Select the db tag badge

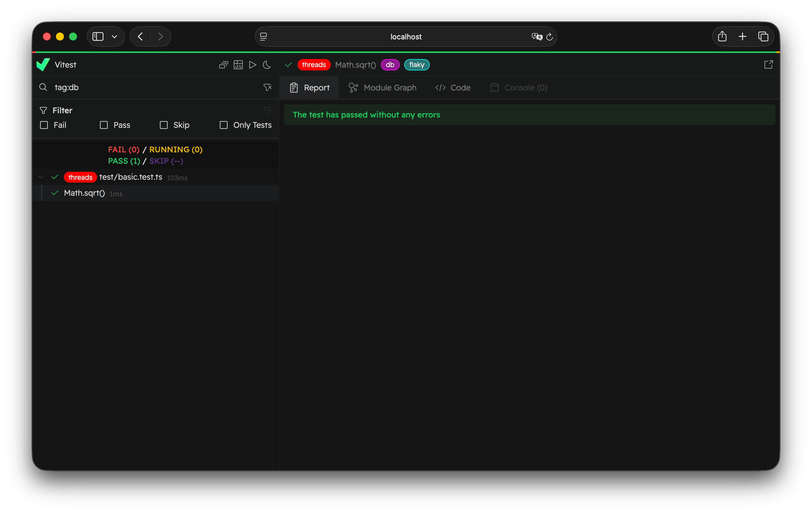pyautogui.click(x=390, y=64)
